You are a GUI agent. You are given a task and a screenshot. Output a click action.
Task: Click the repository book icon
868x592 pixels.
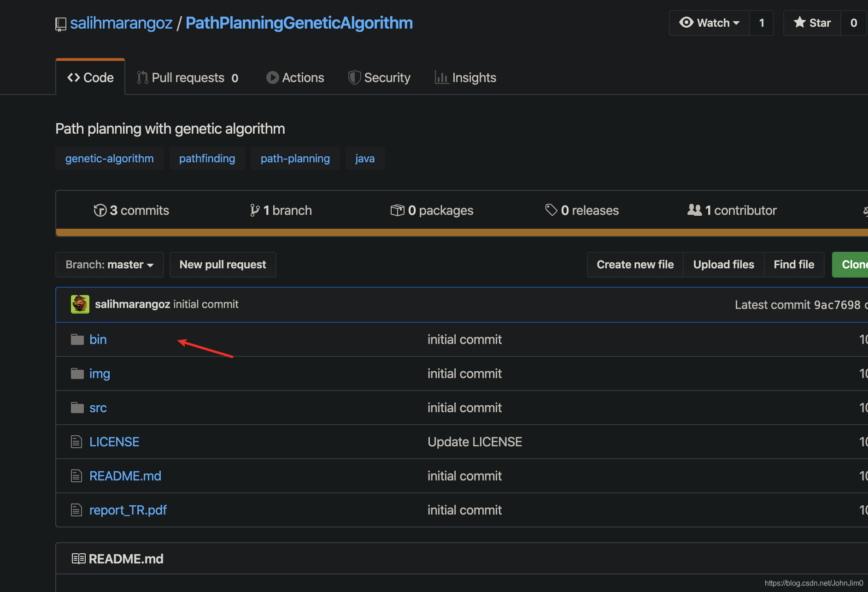[x=60, y=24]
